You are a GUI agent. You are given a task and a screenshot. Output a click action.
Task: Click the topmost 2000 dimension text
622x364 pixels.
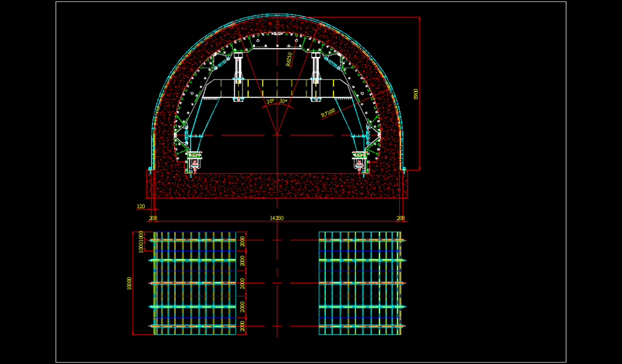pyautogui.click(x=242, y=242)
